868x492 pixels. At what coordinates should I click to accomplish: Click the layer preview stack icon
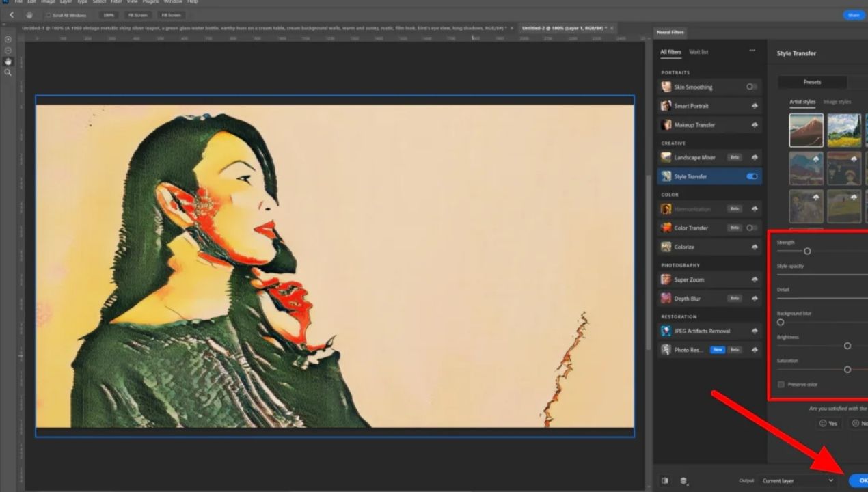pyautogui.click(x=683, y=480)
